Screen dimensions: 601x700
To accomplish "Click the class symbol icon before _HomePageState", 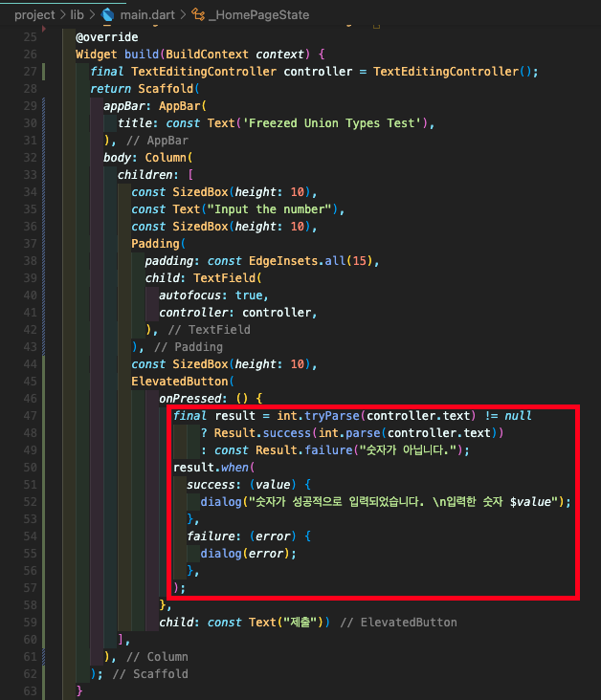I will pyautogui.click(x=198, y=14).
